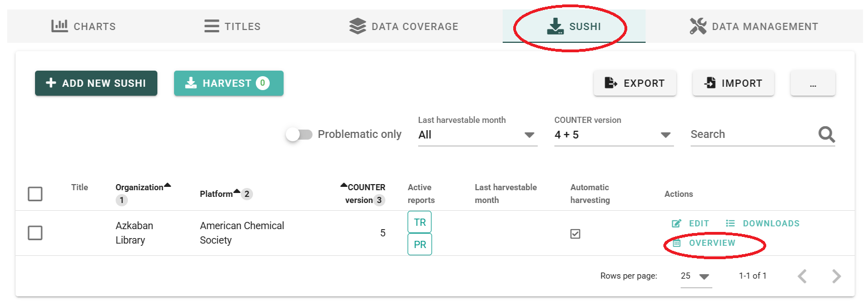The width and height of the screenshot is (868, 302).
Task: Open Downloads for Azkaban Library row
Action: point(763,224)
